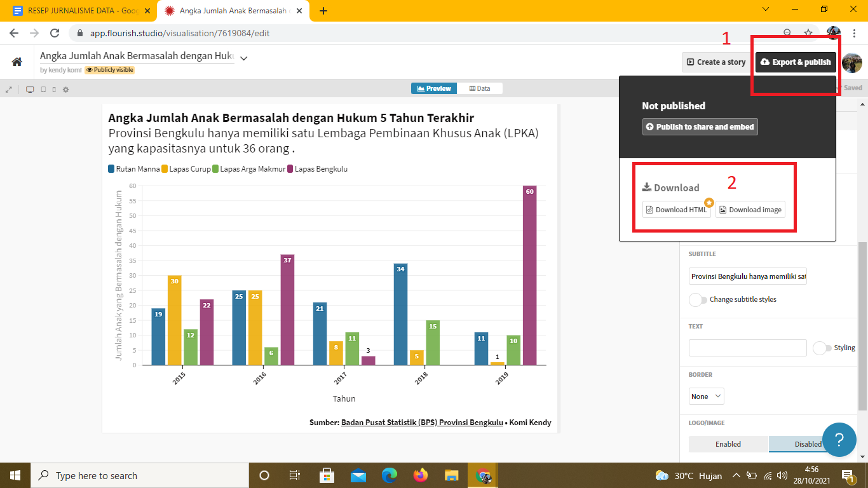Image resolution: width=868 pixels, height=488 pixels.
Task: Open the Border dropdown showing None
Action: [x=707, y=396]
